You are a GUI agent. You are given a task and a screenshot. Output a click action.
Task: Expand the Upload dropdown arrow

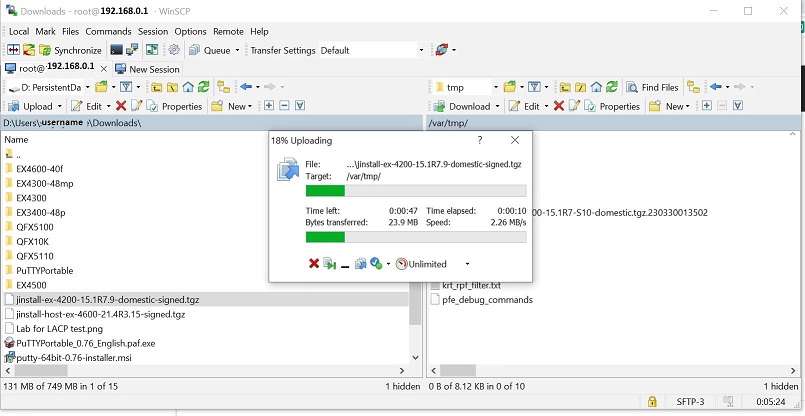point(60,106)
